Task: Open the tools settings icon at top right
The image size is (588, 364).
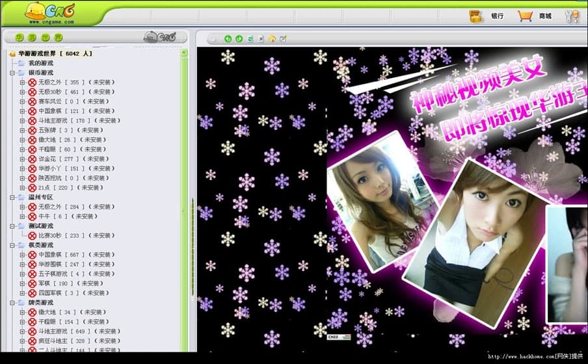Action: point(572,16)
